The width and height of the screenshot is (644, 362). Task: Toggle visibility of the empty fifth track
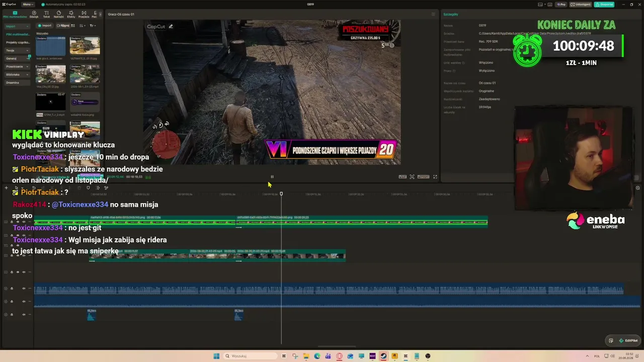[18, 272]
